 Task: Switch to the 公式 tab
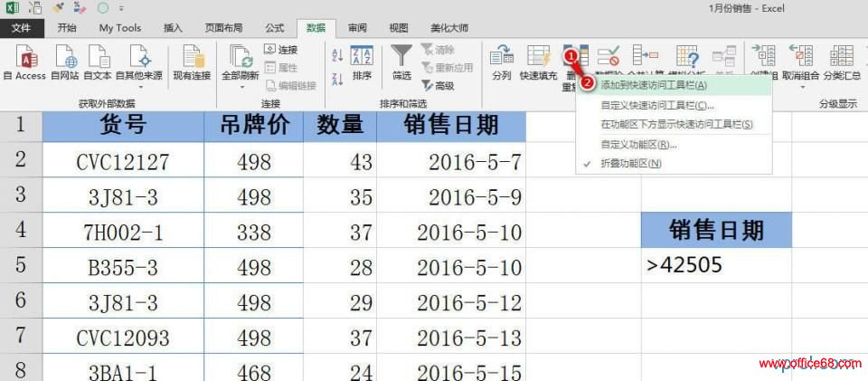(275, 28)
